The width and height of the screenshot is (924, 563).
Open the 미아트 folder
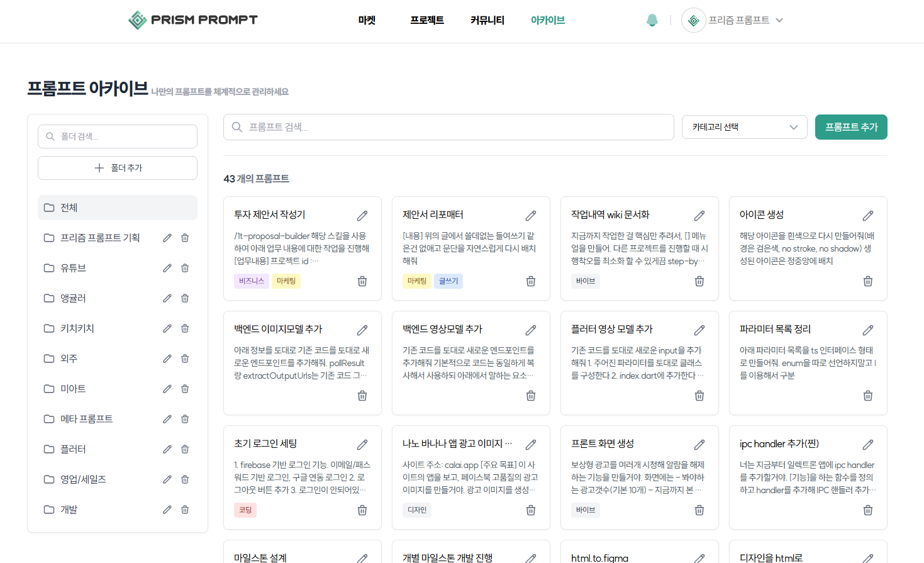pyautogui.click(x=118, y=389)
